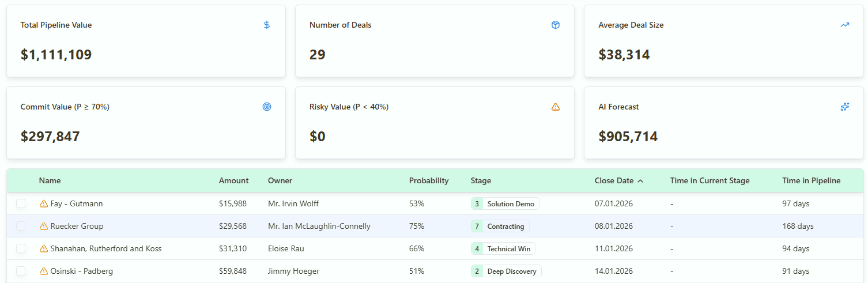Click the trend arrow icon on Average Deal Size

click(845, 25)
